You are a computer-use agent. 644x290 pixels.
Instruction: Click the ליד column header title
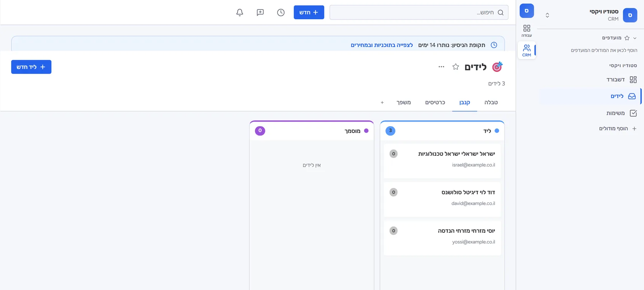pos(487,131)
